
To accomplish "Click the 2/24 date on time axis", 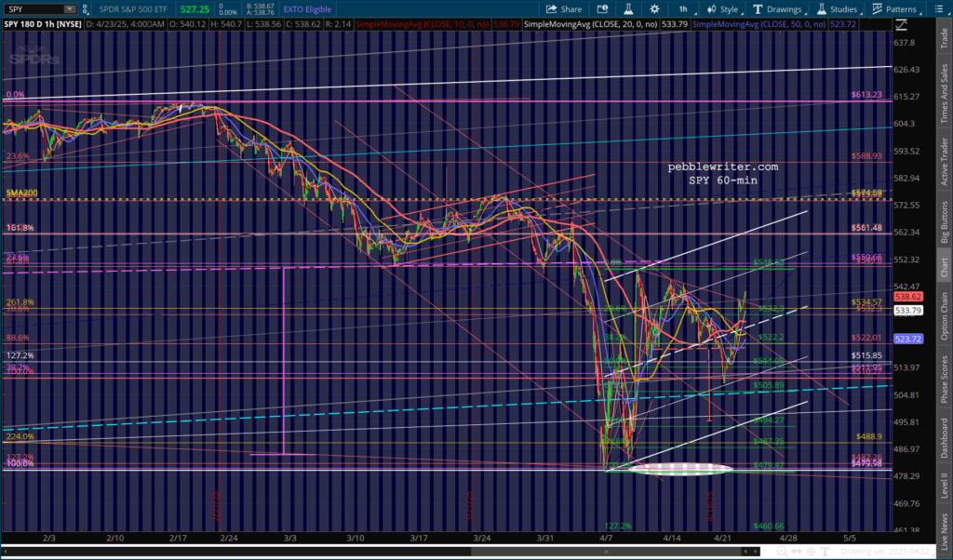I will [229, 538].
